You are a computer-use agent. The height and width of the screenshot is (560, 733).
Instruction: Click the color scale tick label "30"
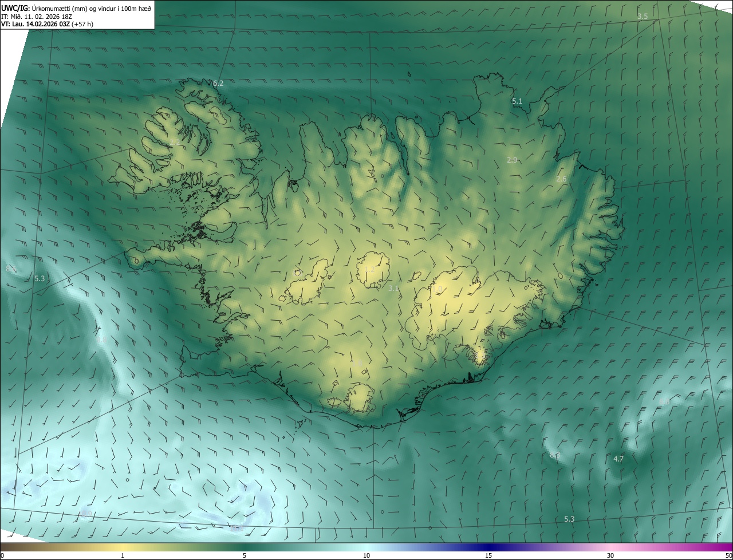pos(610,555)
